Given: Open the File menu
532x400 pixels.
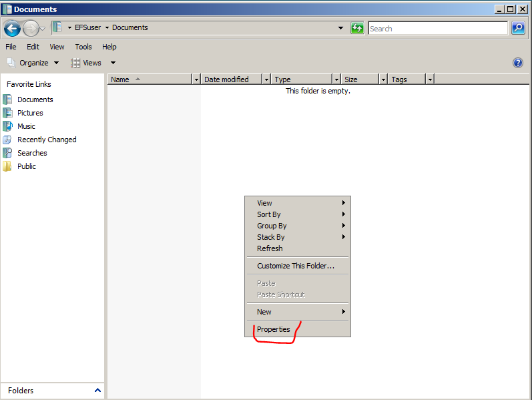Looking at the screenshot, I should [11, 47].
